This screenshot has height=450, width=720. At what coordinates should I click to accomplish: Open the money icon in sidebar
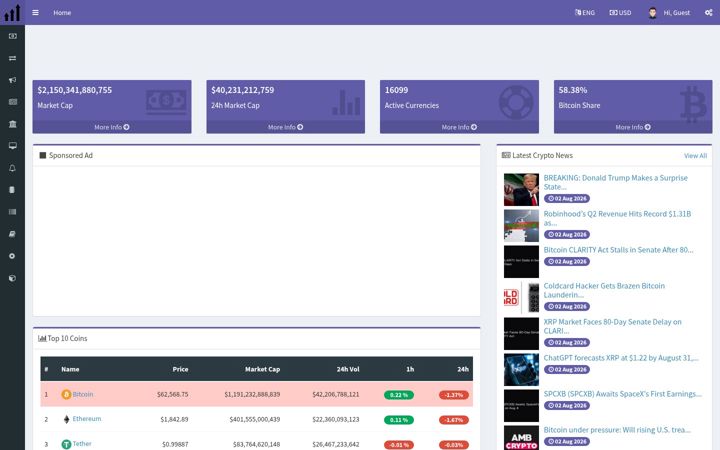pyautogui.click(x=12, y=36)
